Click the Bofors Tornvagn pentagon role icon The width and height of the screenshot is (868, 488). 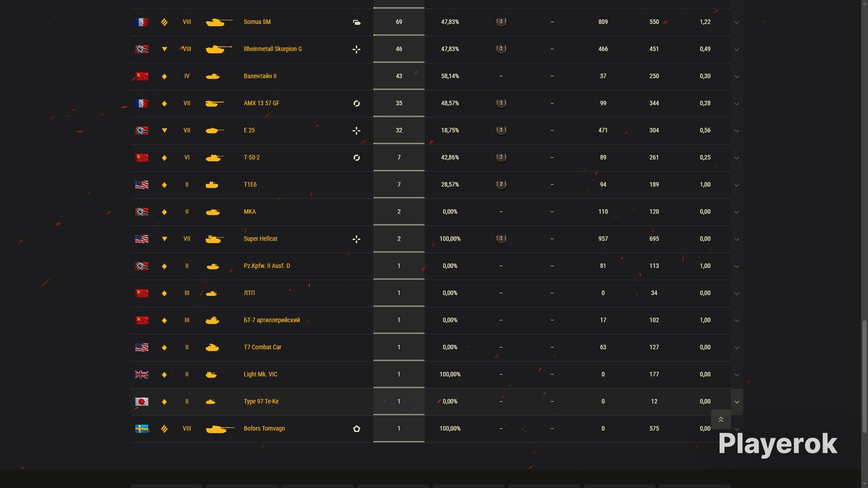coord(356,429)
